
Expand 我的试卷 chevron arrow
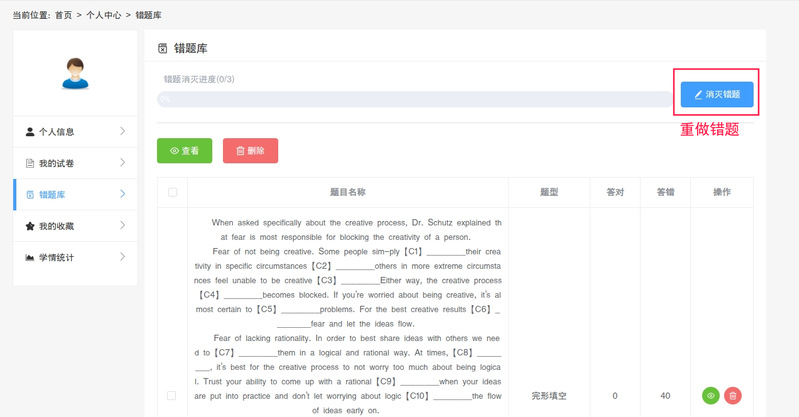coord(122,162)
